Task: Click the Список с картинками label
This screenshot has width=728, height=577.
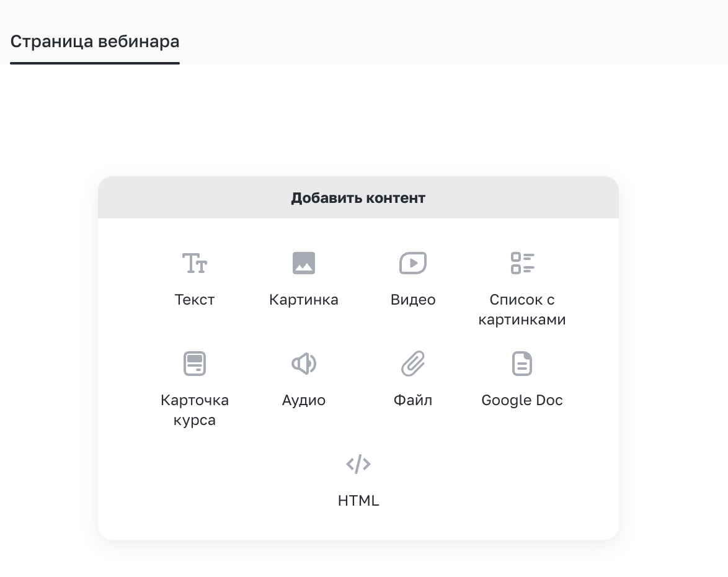Action: tap(522, 310)
